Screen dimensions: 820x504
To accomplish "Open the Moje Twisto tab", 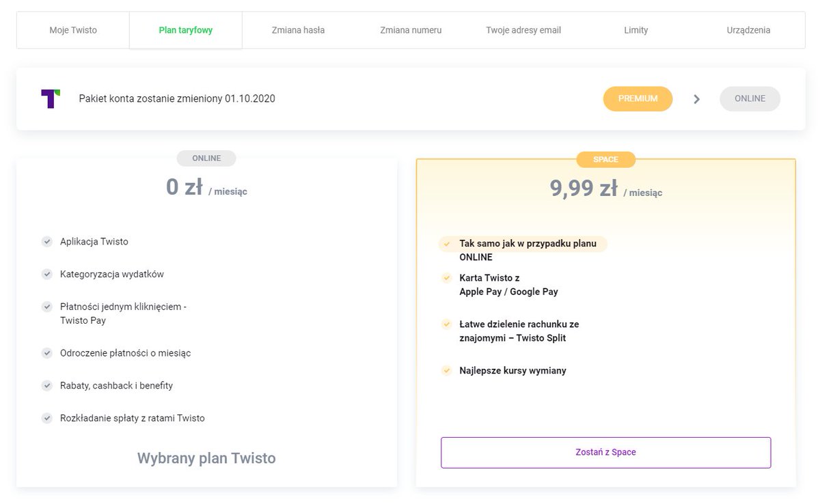I will click(x=73, y=30).
